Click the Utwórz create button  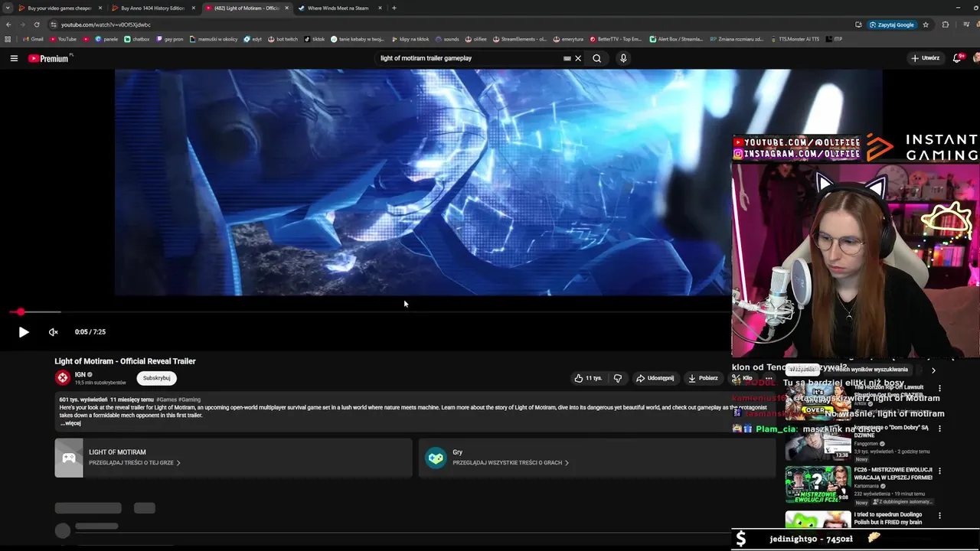coord(925,58)
